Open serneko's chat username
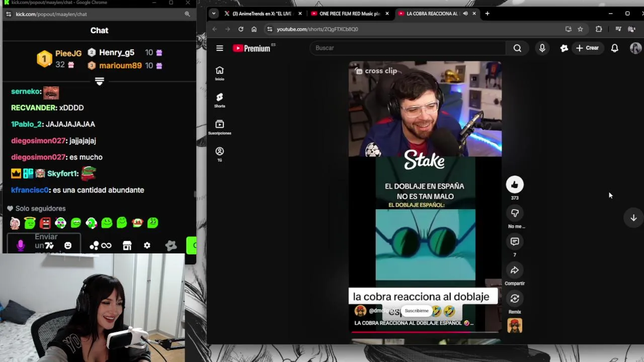 pyautogui.click(x=26, y=92)
